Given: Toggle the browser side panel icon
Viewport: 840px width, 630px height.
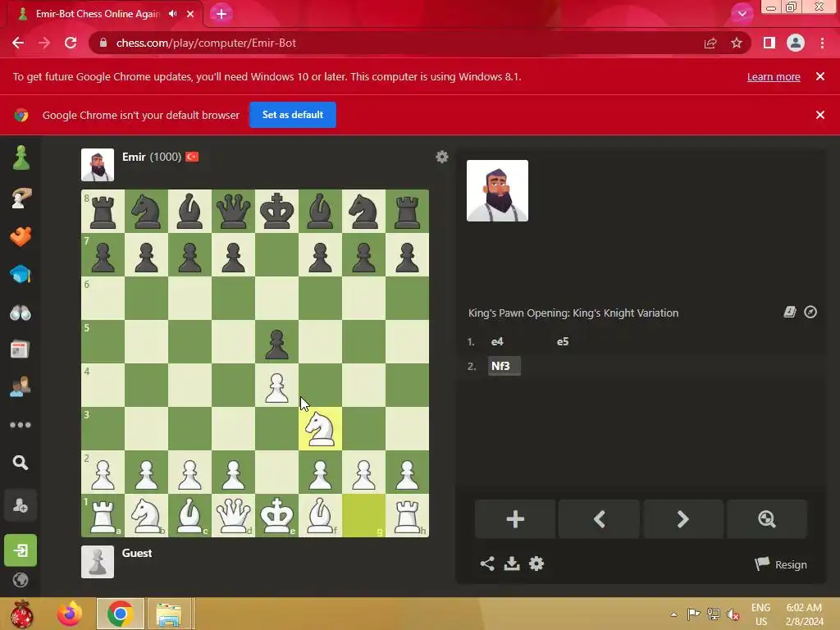Looking at the screenshot, I should tap(769, 43).
